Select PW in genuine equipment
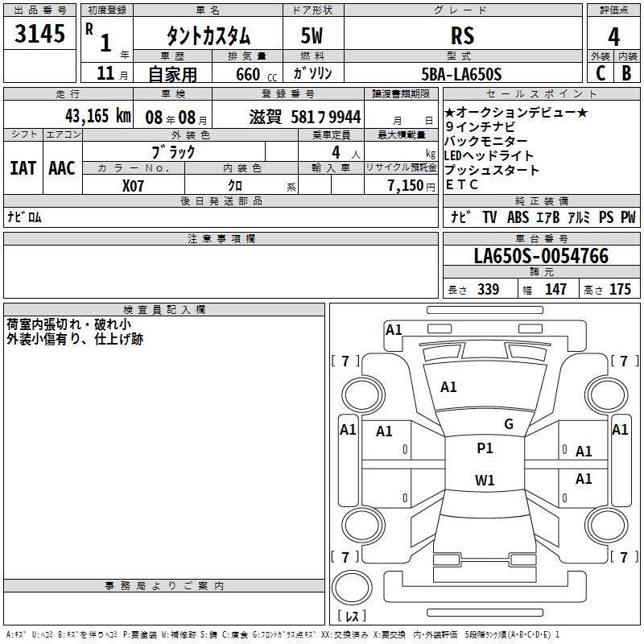This screenshot has height=644, width=644. tap(628, 217)
